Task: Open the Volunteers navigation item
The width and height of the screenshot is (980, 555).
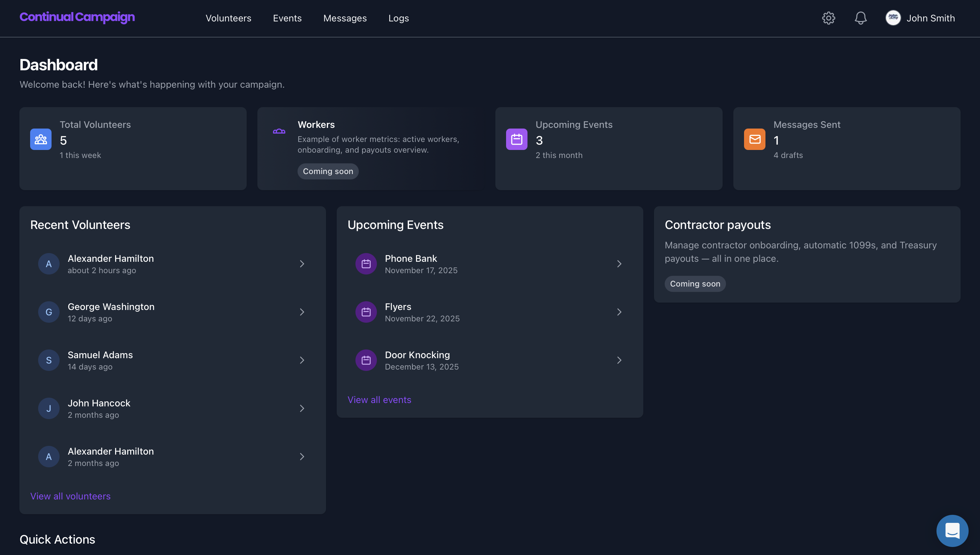Action: (228, 18)
